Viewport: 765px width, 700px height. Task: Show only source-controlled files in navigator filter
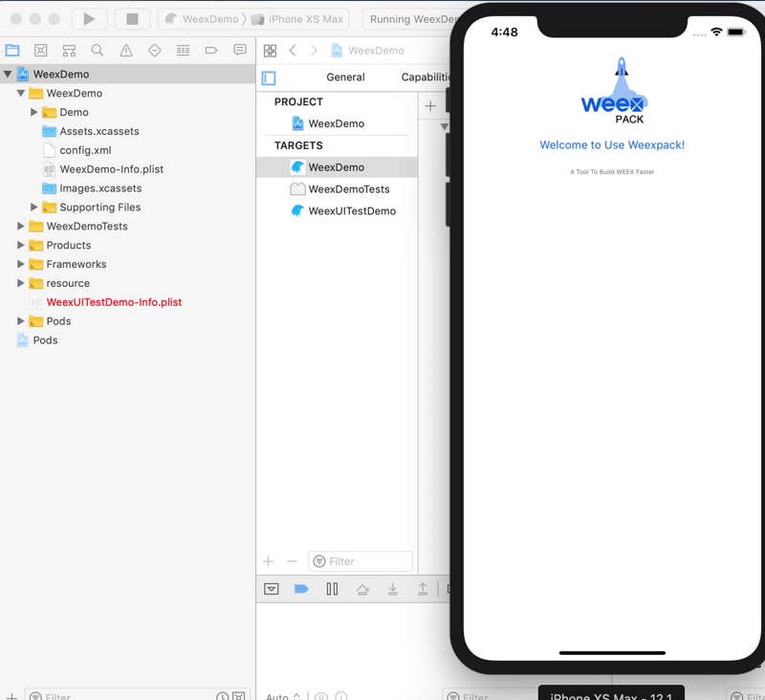[239, 696]
